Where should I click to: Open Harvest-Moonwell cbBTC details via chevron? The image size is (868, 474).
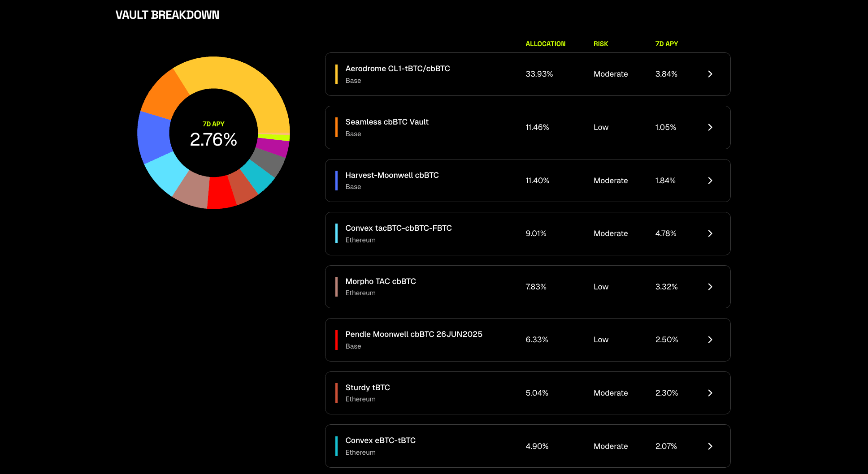pos(710,181)
